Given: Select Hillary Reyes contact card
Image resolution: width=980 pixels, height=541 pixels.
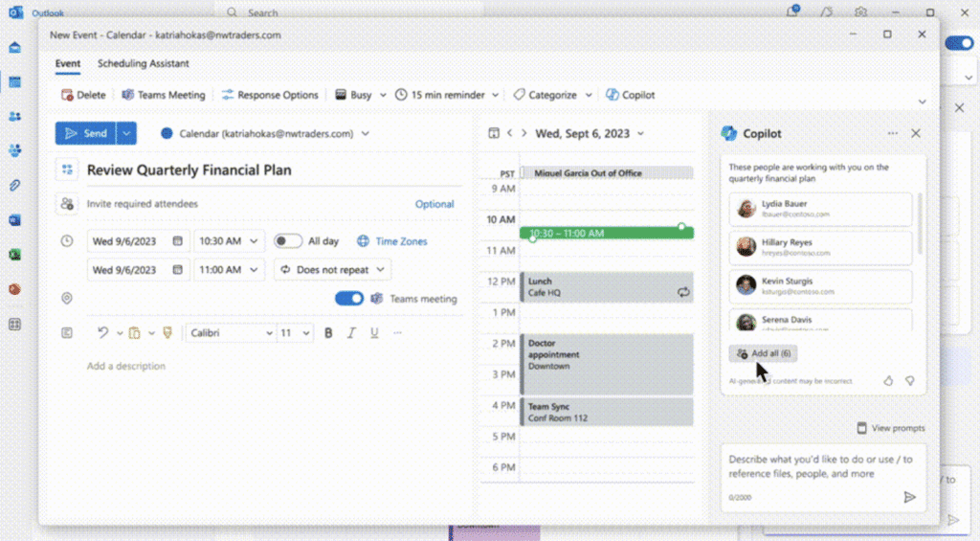Looking at the screenshot, I should 820,248.
